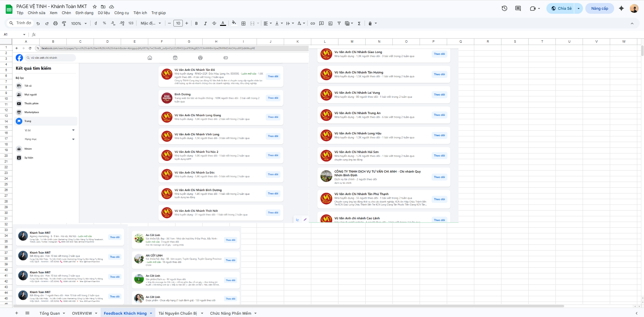Open the font family dropdown
Screen dimensions: 644x317
(151, 24)
